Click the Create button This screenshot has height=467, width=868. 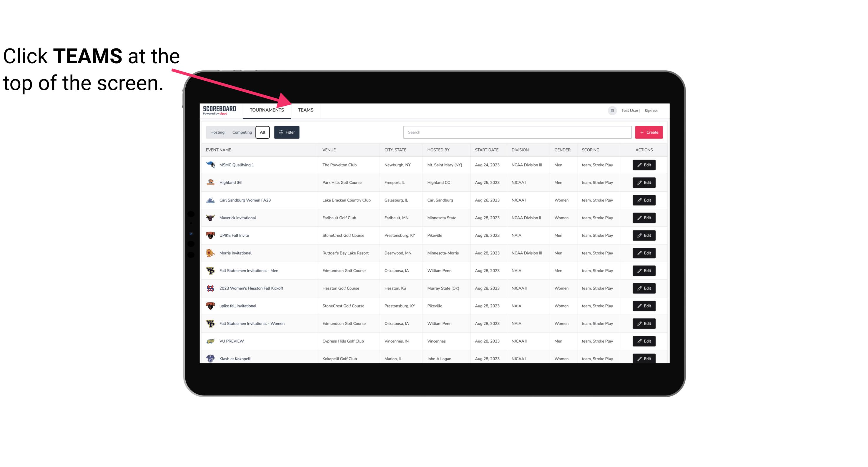pos(649,132)
